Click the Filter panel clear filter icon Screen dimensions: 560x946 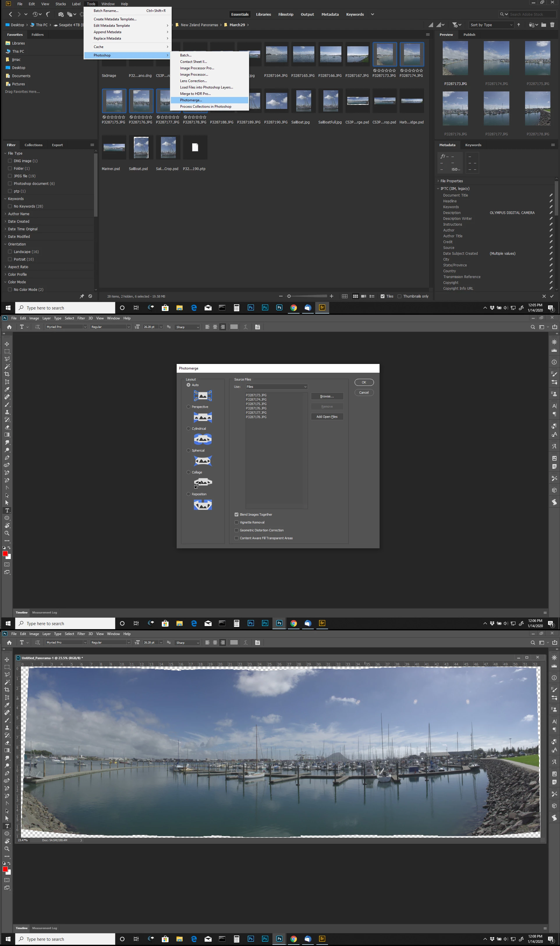[x=90, y=296]
